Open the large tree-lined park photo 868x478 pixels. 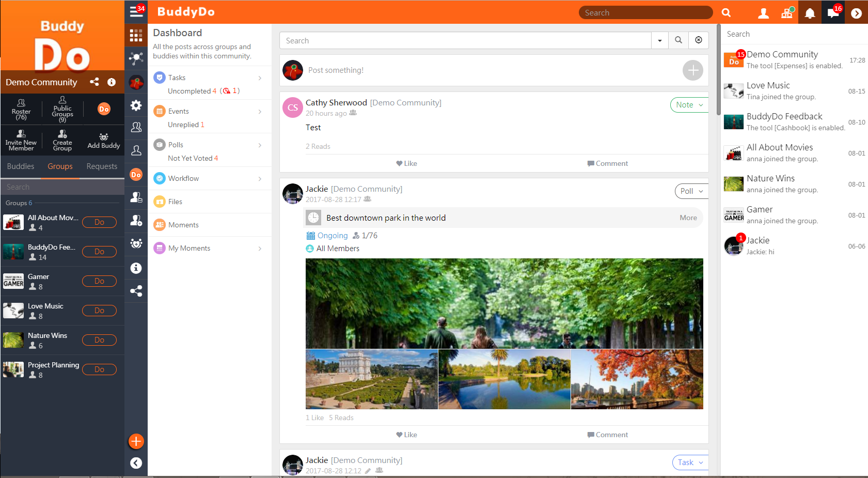(x=504, y=303)
